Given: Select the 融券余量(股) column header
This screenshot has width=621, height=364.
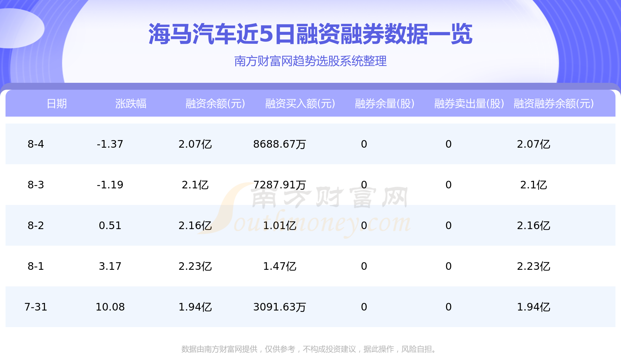Looking at the screenshot, I should [385, 104].
